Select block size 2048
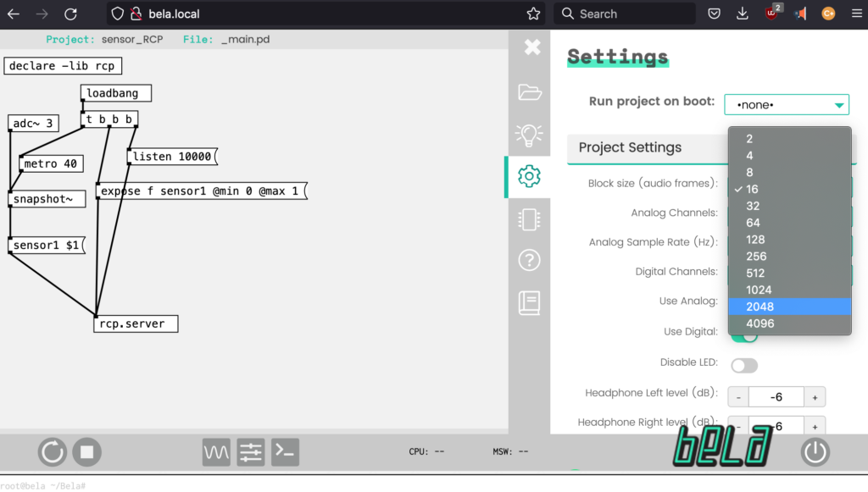This screenshot has width=868, height=492. (x=790, y=307)
